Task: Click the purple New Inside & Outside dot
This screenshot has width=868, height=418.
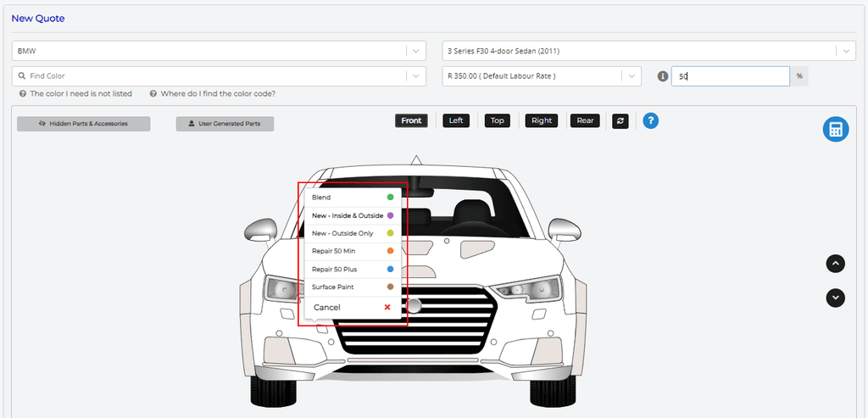Action: 390,215
